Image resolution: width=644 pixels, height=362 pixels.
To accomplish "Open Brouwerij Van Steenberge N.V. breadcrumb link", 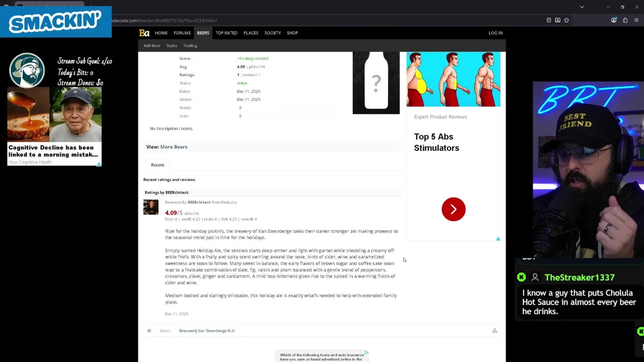I will coord(207,331).
